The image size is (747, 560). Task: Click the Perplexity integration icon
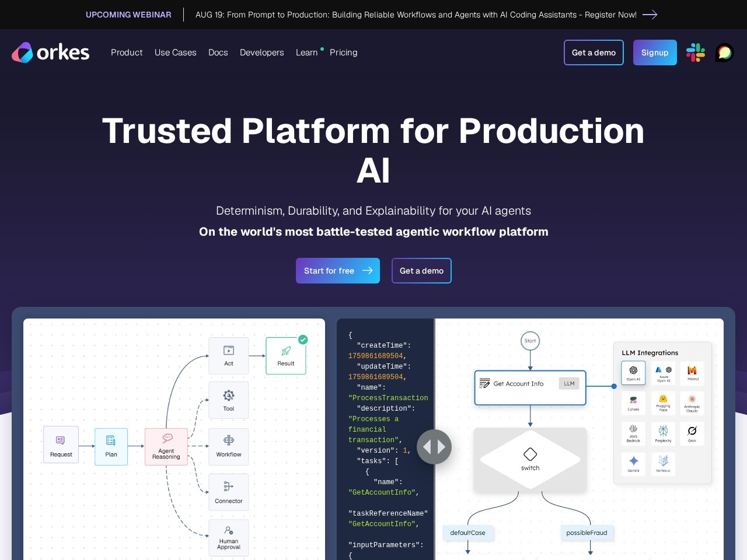664,434
